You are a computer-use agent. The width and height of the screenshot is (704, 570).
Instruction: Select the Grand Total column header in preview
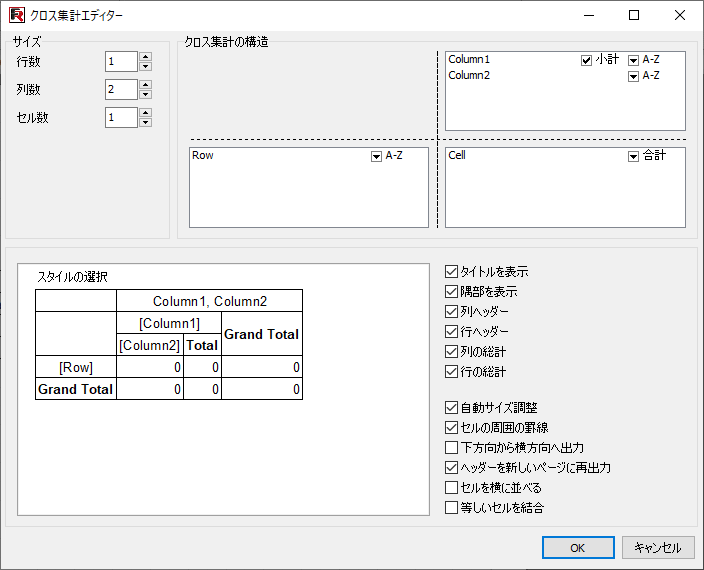(261, 334)
